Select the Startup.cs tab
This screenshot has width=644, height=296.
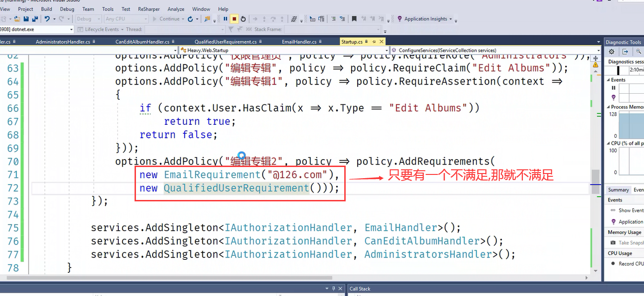[x=352, y=42]
